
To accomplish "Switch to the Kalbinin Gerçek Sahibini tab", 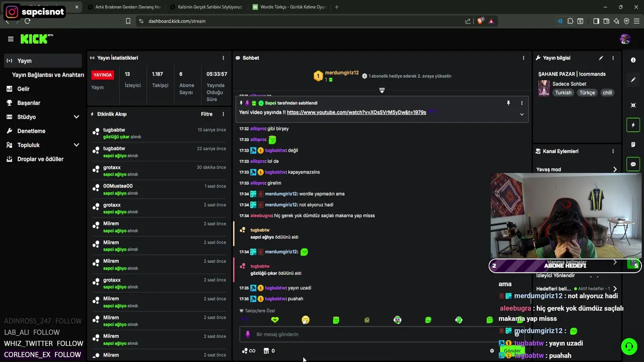I will click(206, 7).
